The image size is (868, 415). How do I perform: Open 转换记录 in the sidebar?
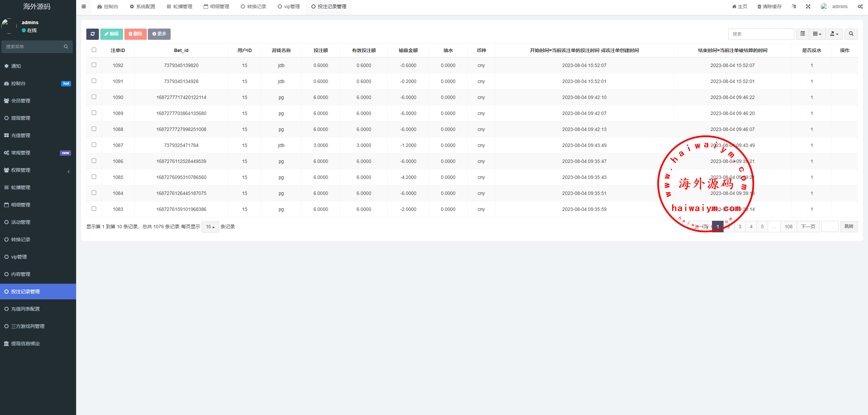point(38,239)
